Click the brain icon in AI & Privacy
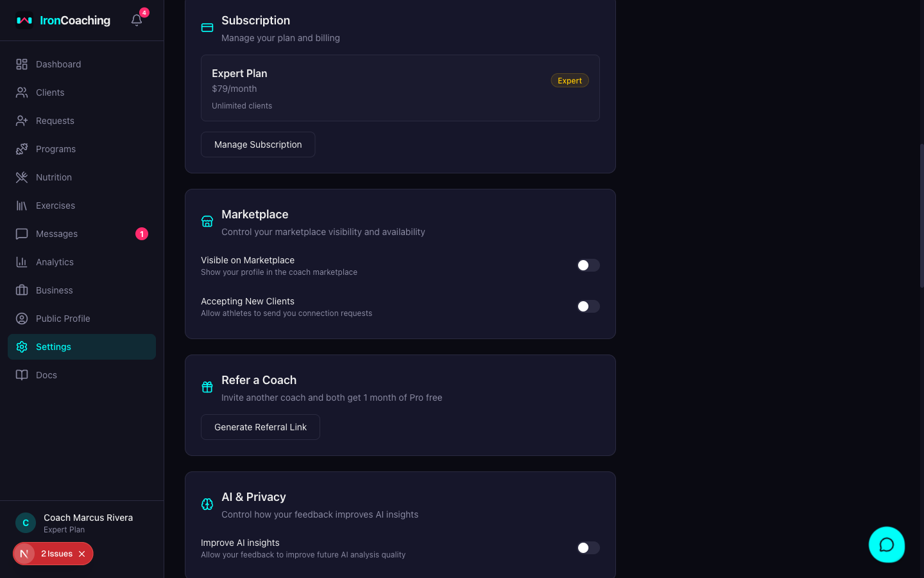 (x=207, y=504)
